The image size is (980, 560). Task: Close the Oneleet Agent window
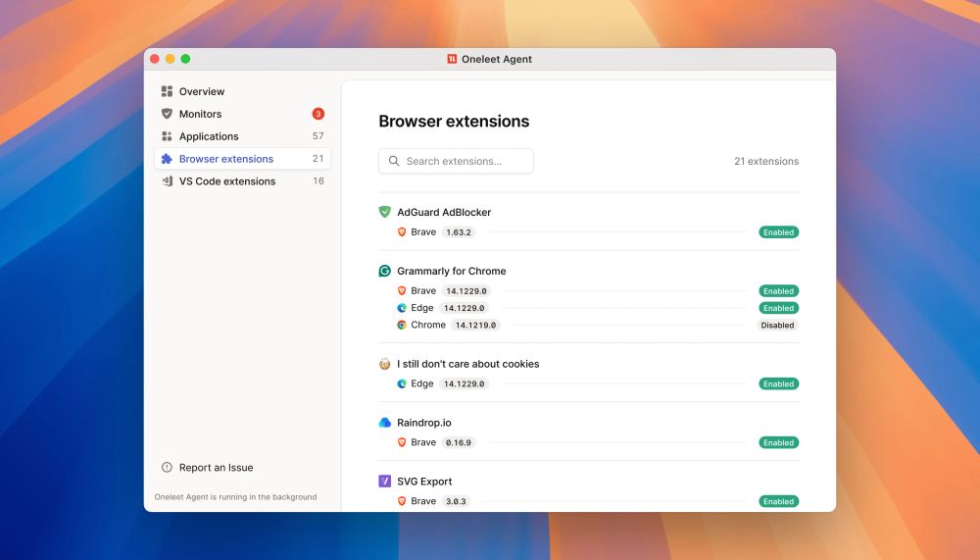click(x=155, y=59)
